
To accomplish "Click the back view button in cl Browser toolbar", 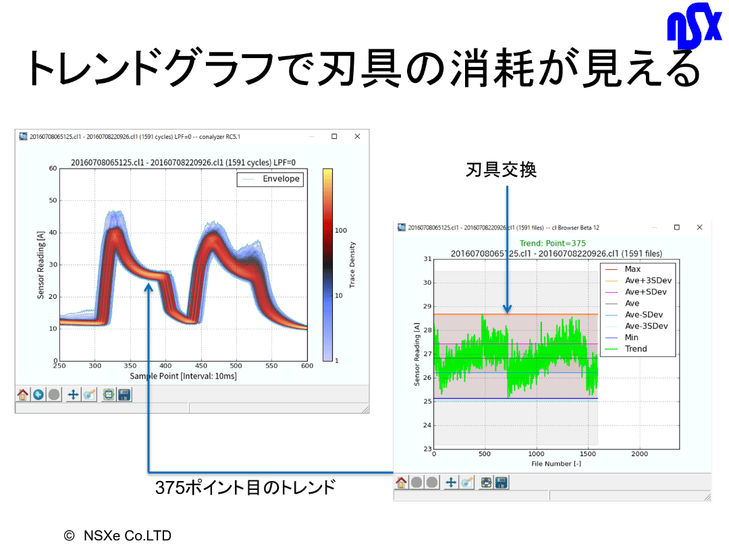I will (416, 482).
